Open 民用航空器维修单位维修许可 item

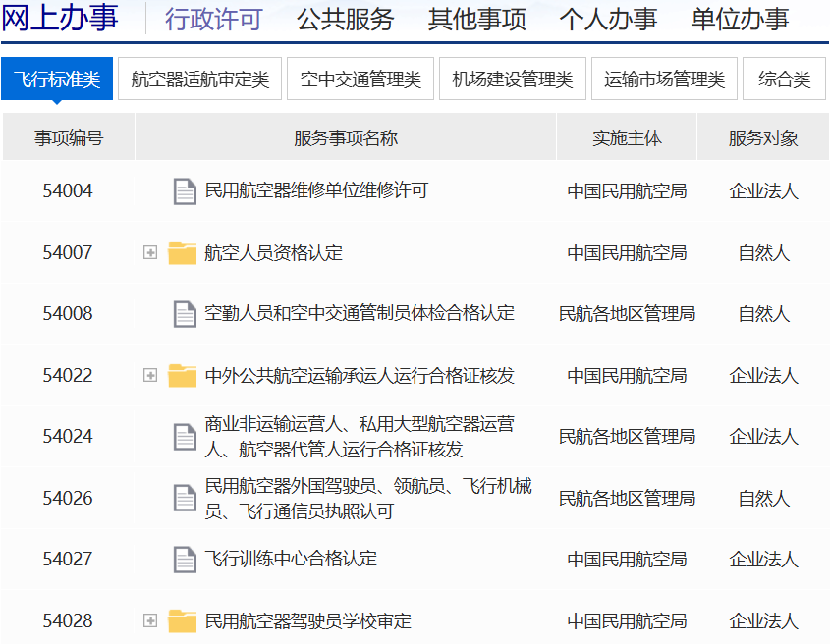click(316, 191)
